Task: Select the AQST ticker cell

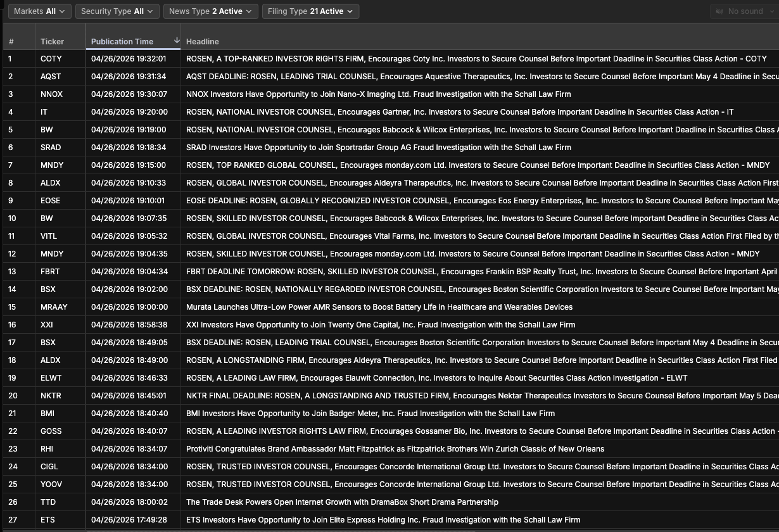Action: (51, 77)
